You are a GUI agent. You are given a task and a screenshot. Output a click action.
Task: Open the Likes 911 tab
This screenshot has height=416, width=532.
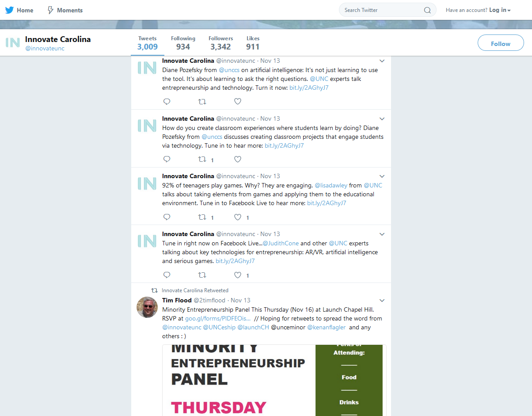pos(253,43)
